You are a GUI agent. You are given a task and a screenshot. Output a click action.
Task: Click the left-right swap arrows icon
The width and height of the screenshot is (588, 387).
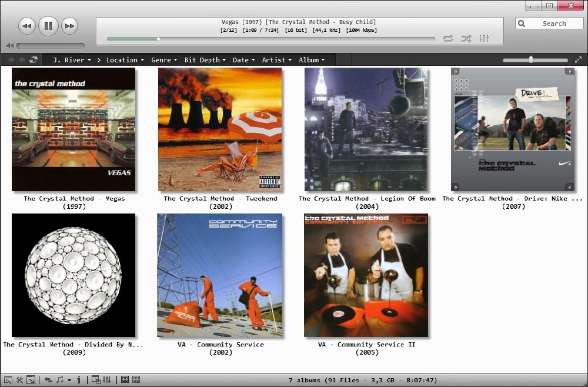pos(48,380)
